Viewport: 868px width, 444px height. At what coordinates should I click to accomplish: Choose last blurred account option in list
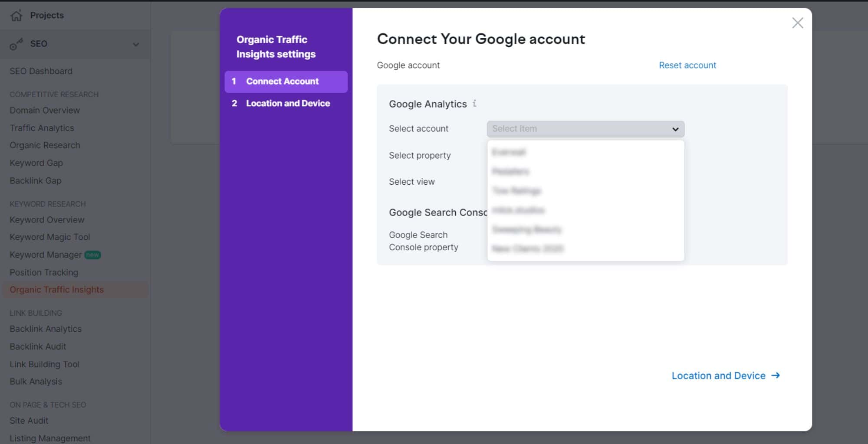pyautogui.click(x=585, y=249)
